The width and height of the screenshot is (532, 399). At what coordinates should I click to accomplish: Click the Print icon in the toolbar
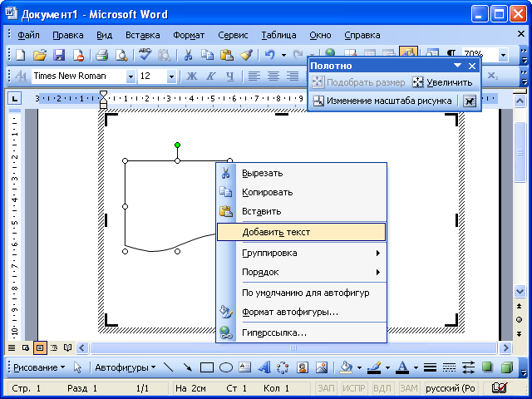tap(101, 55)
